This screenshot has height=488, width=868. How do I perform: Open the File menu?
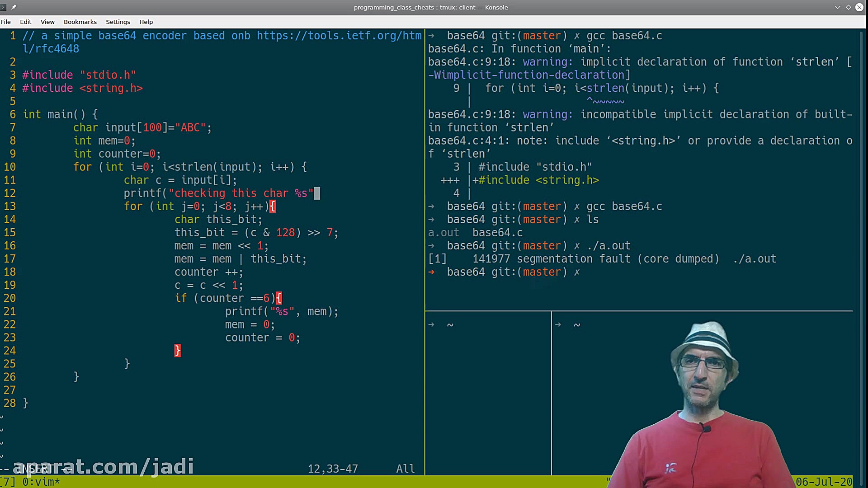tap(6, 22)
